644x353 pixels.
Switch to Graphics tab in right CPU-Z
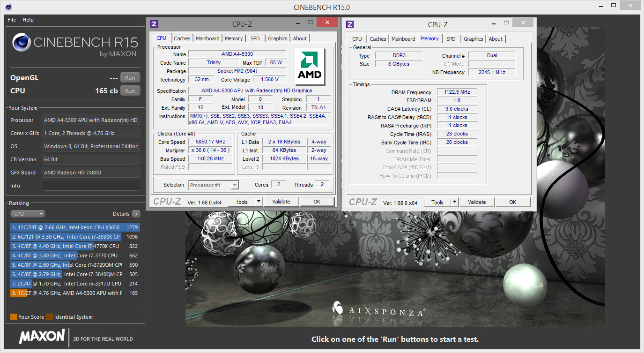pyautogui.click(x=474, y=39)
